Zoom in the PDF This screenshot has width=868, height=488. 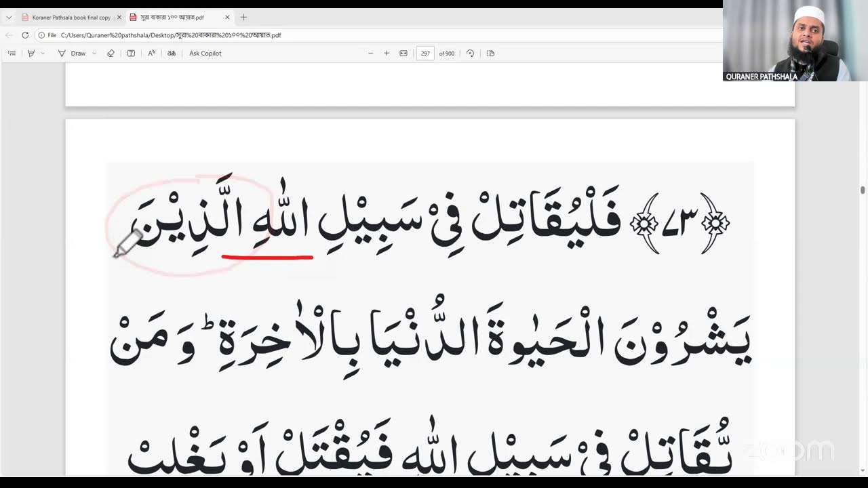point(387,54)
